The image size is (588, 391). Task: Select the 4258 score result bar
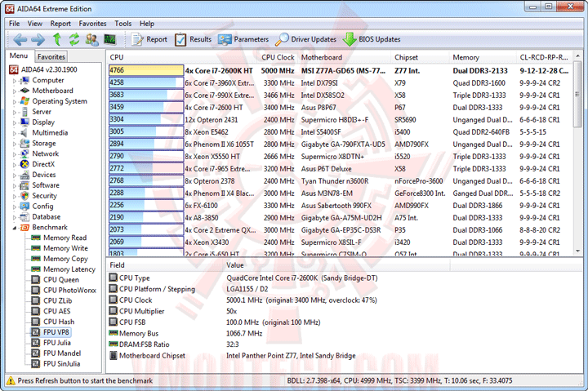146,82
